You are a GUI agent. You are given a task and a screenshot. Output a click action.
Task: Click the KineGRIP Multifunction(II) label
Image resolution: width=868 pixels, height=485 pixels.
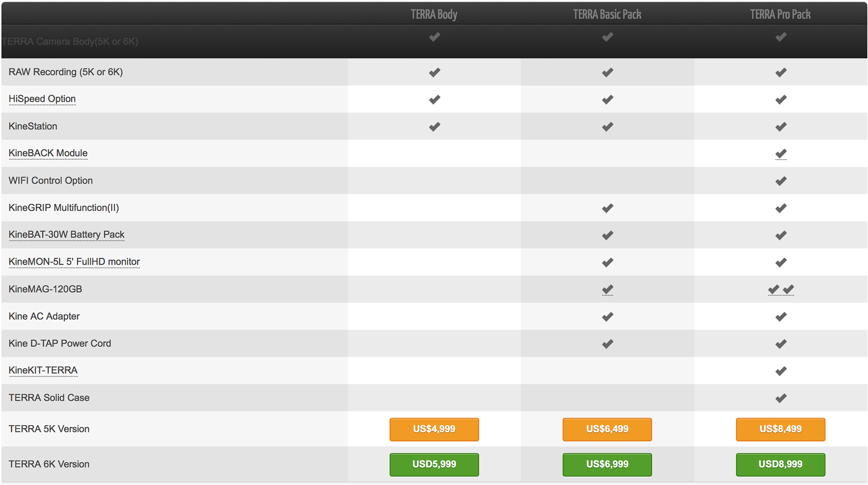tap(64, 208)
